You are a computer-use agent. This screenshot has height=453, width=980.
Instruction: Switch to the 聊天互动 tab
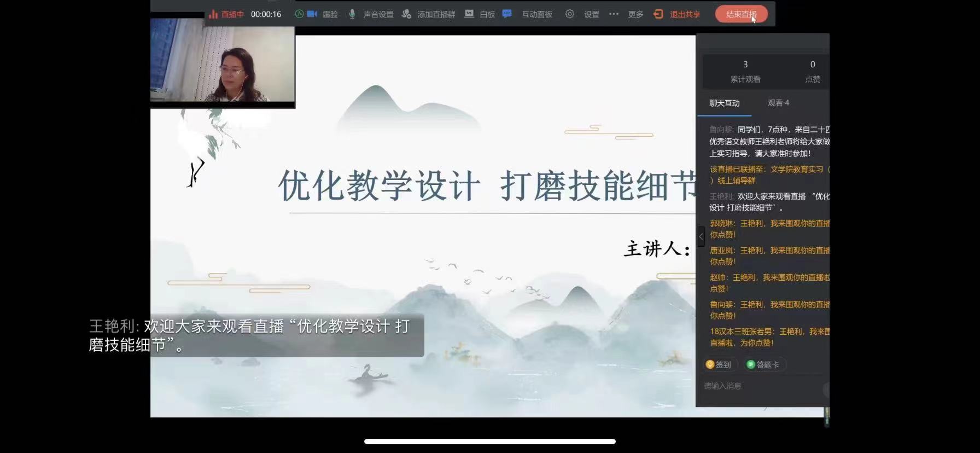click(x=724, y=103)
